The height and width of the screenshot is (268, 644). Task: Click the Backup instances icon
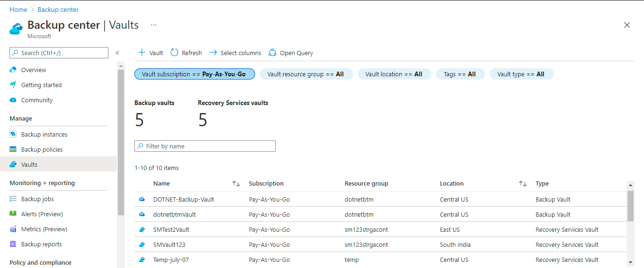(x=13, y=134)
